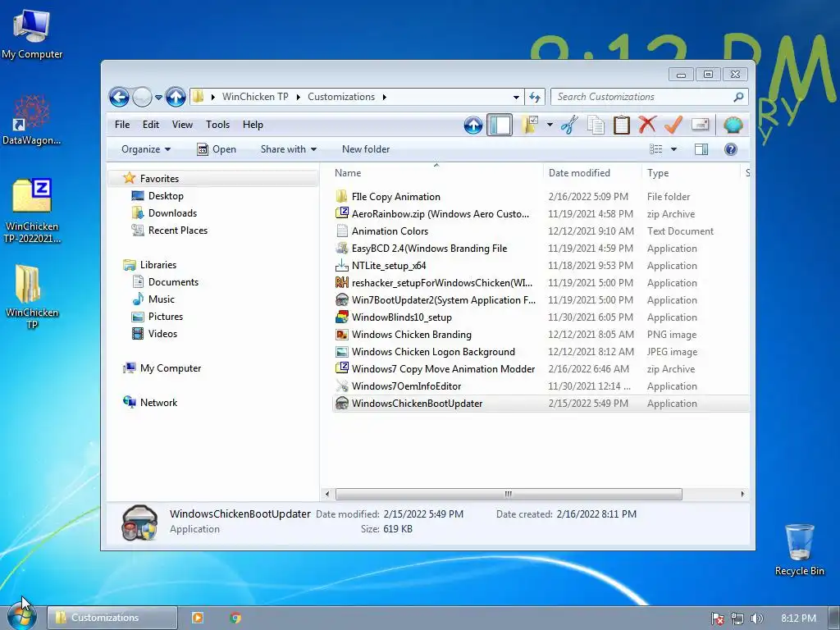Viewport: 840px width, 630px height.
Task: Open the Organize dropdown
Action: click(146, 149)
